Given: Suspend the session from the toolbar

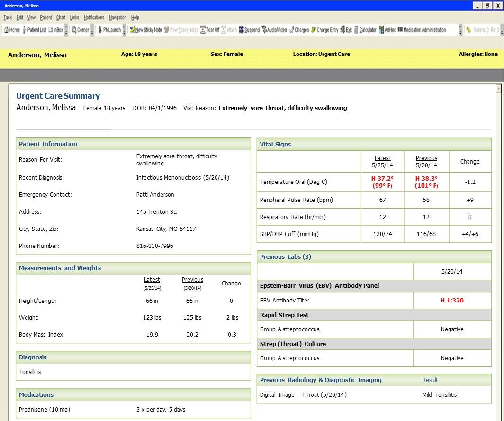Looking at the screenshot, I should [x=249, y=30].
